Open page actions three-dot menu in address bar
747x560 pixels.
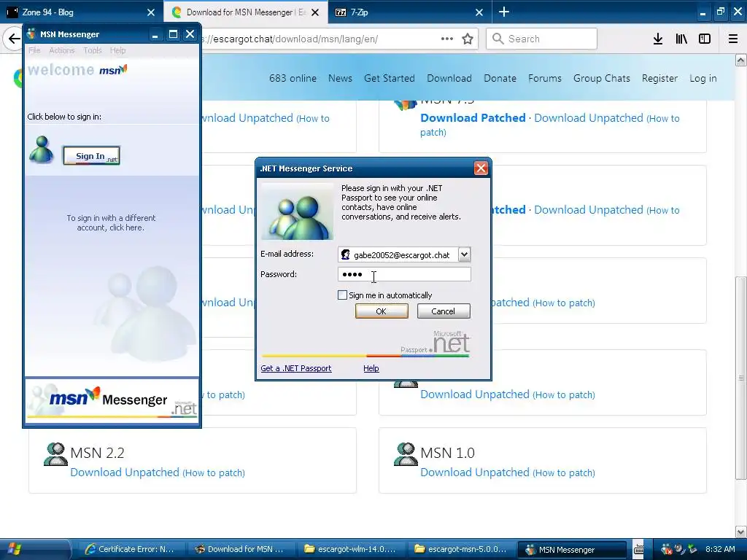click(447, 39)
